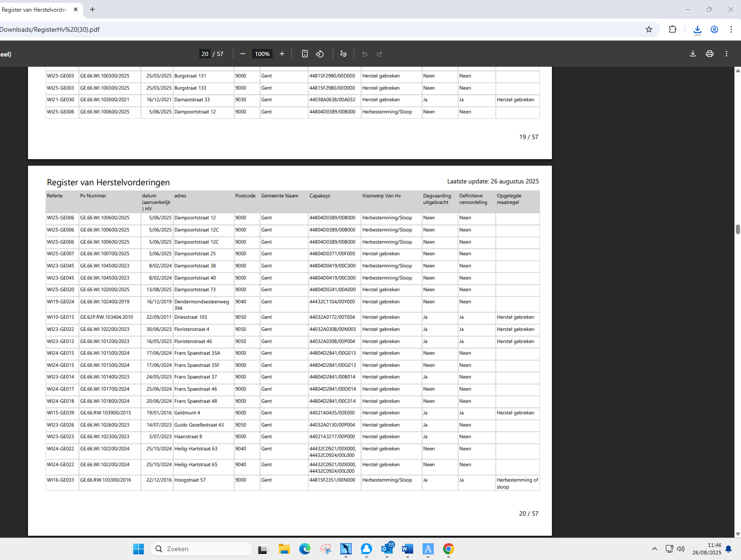Undo the last annotation
The height and width of the screenshot is (560, 741).
coord(365,54)
